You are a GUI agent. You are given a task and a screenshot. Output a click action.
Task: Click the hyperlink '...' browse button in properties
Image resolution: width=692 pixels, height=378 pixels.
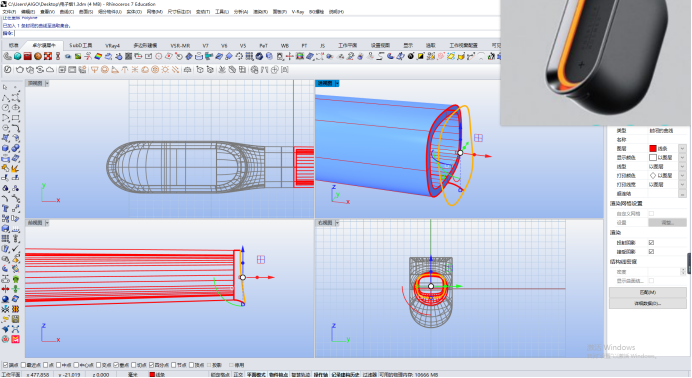682,194
